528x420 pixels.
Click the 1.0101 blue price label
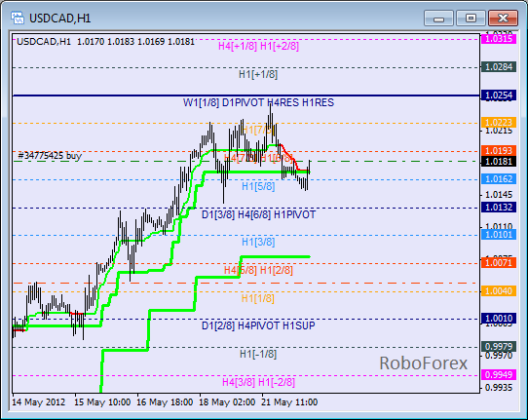coord(499,235)
